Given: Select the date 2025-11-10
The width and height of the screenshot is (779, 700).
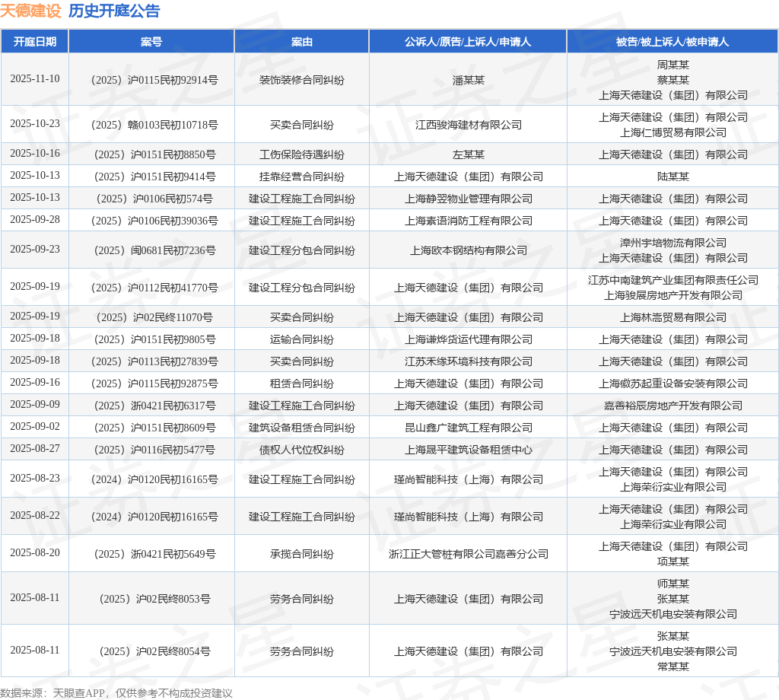Looking at the screenshot, I should click(x=35, y=79).
